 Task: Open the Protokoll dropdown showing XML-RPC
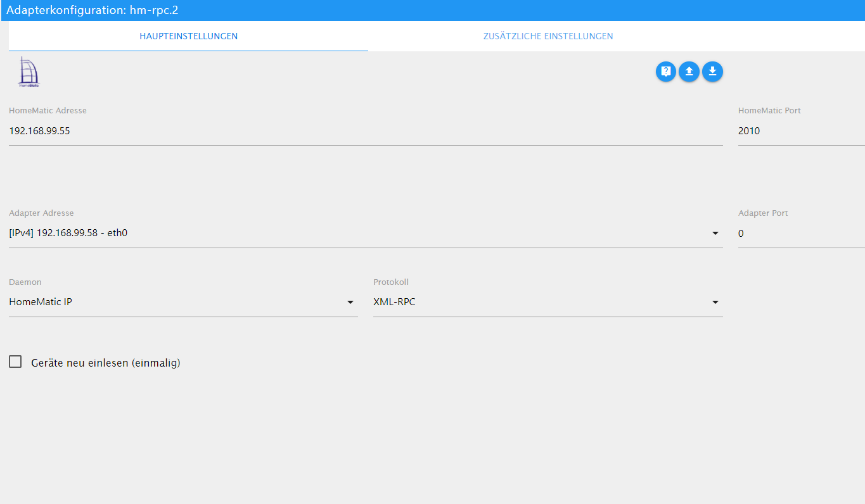pos(548,302)
